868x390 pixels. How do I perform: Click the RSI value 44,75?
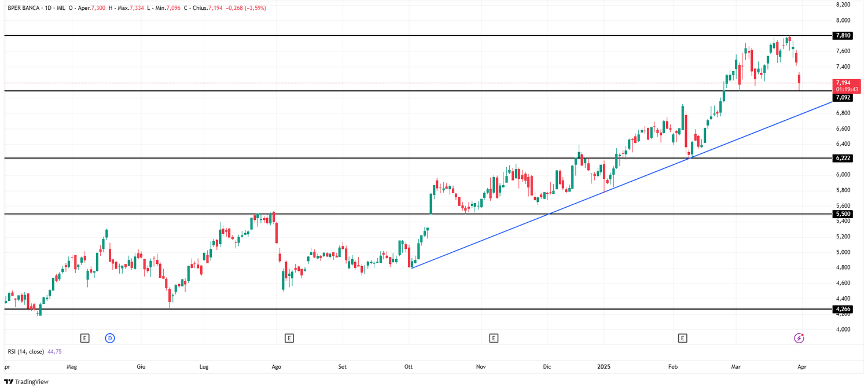click(55, 351)
